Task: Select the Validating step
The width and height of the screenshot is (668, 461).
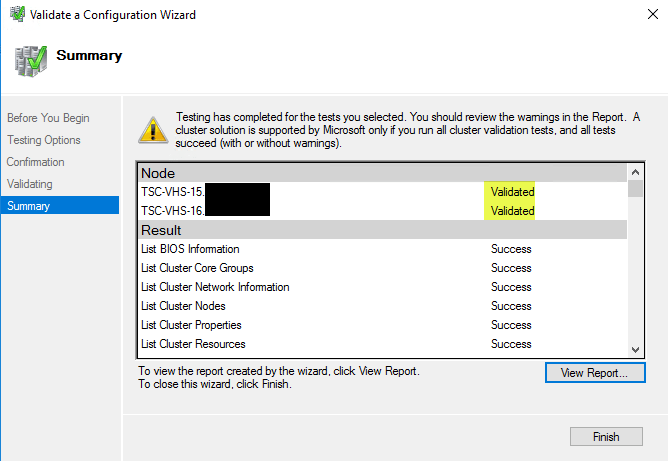Action: click(x=30, y=184)
